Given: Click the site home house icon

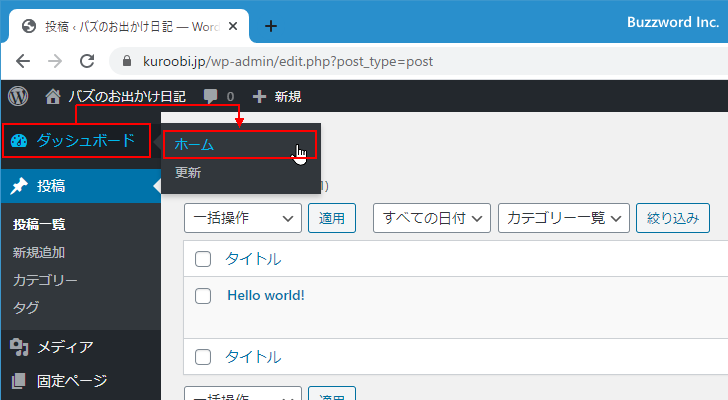Looking at the screenshot, I should coord(52,96).
